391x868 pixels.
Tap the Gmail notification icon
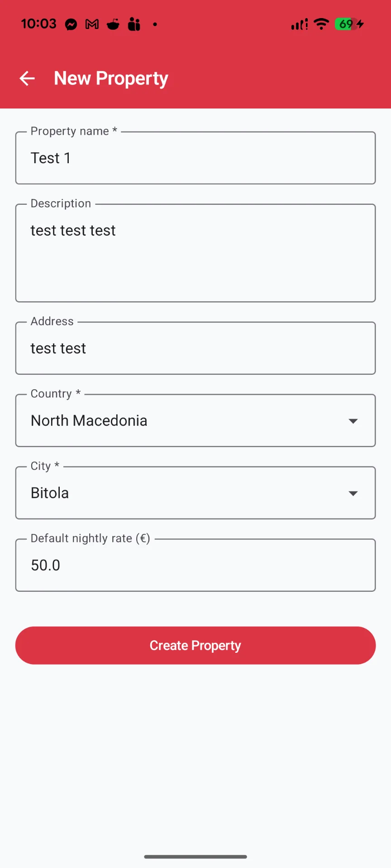(92, 24)
